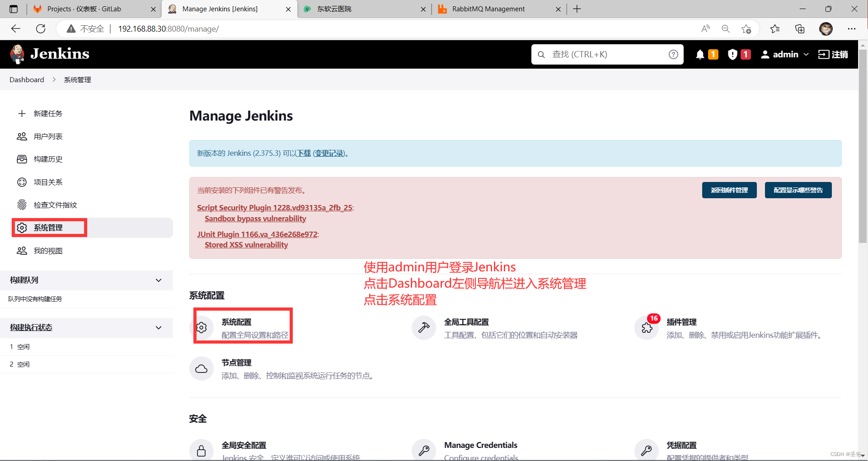868x461 pixels.
Task: Open the browser settings ellipsis menu
Action: [x=852, y=29]
